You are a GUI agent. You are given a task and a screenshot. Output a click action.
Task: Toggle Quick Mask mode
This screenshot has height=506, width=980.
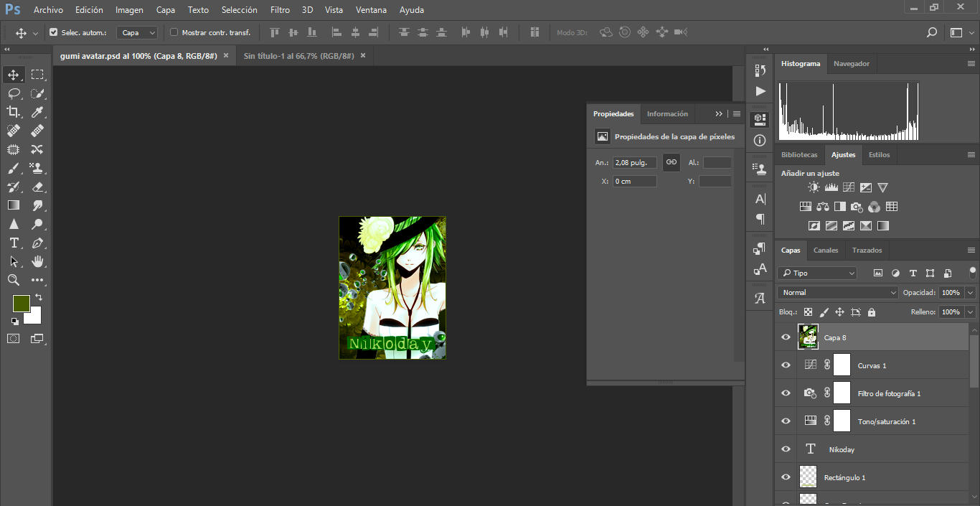tap(14, 338)
